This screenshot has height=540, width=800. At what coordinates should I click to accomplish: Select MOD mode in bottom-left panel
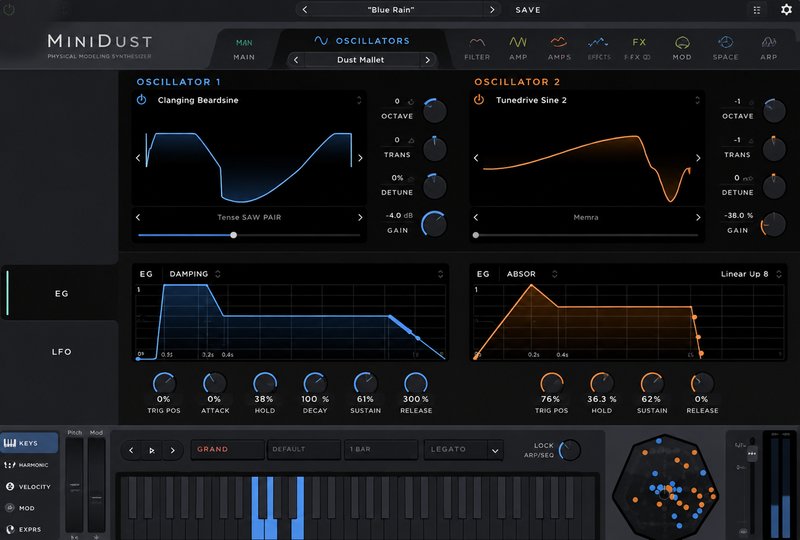[x=20, y=508]
